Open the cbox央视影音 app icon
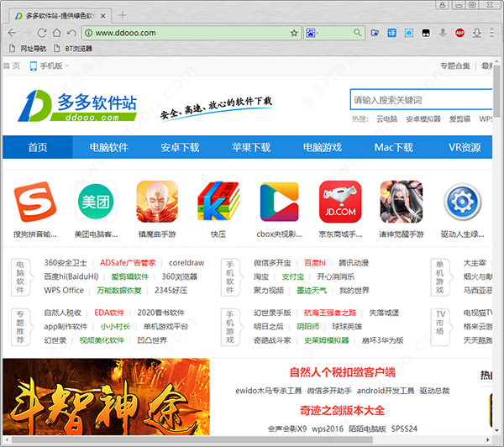 [x=280, y=202]
